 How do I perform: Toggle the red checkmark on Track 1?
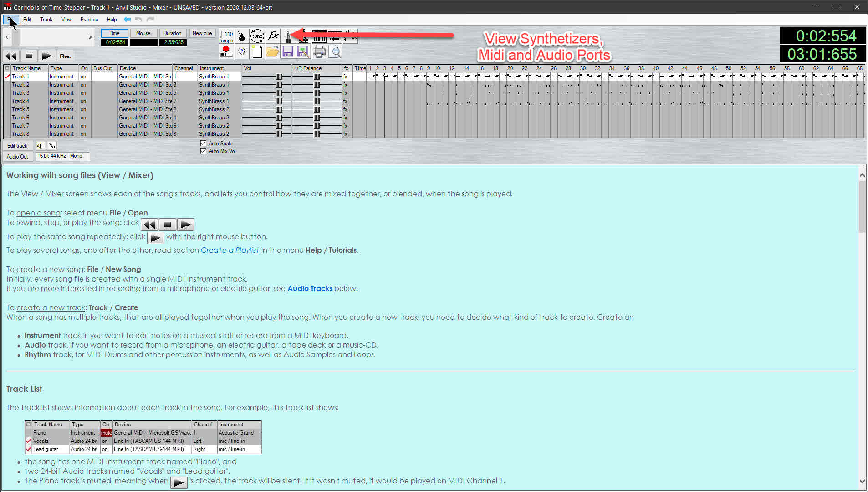[7, 77]
